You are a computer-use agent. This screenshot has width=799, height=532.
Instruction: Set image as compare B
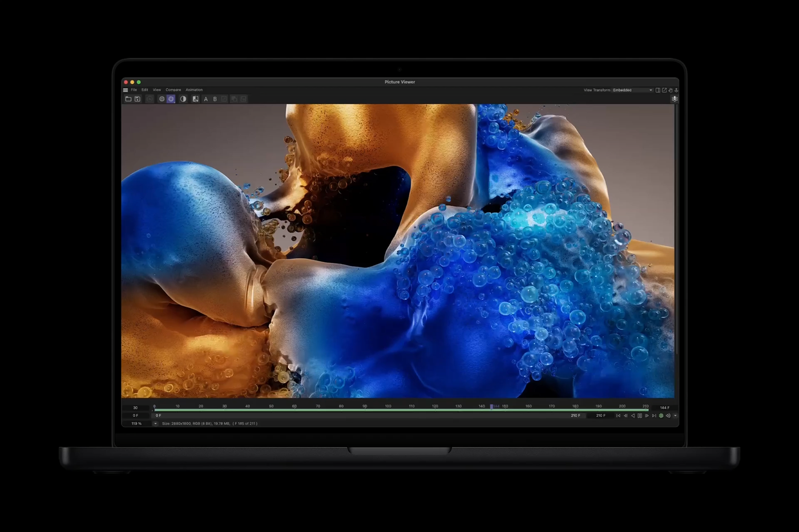point(215,99)
